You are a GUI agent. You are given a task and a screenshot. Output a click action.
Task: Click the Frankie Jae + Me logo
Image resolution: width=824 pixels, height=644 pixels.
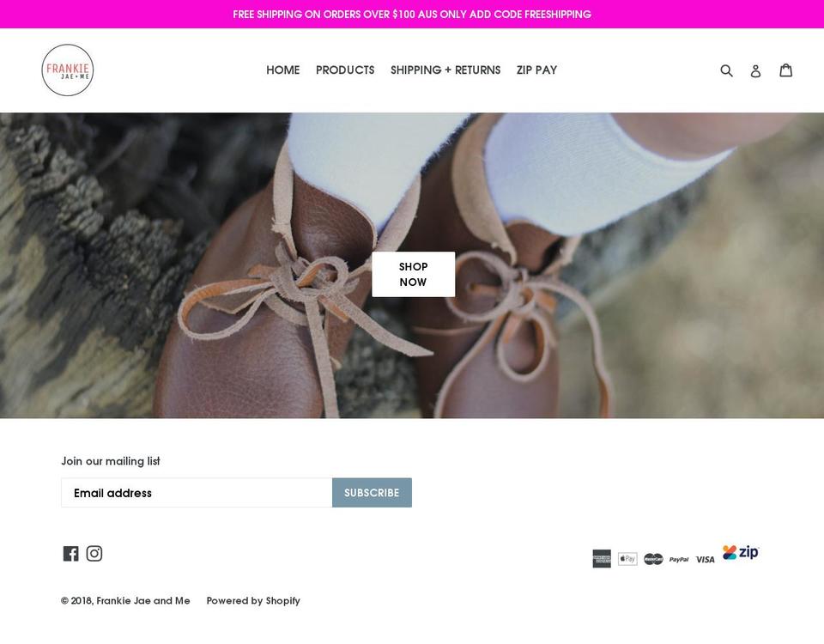[x=68, y=70]
